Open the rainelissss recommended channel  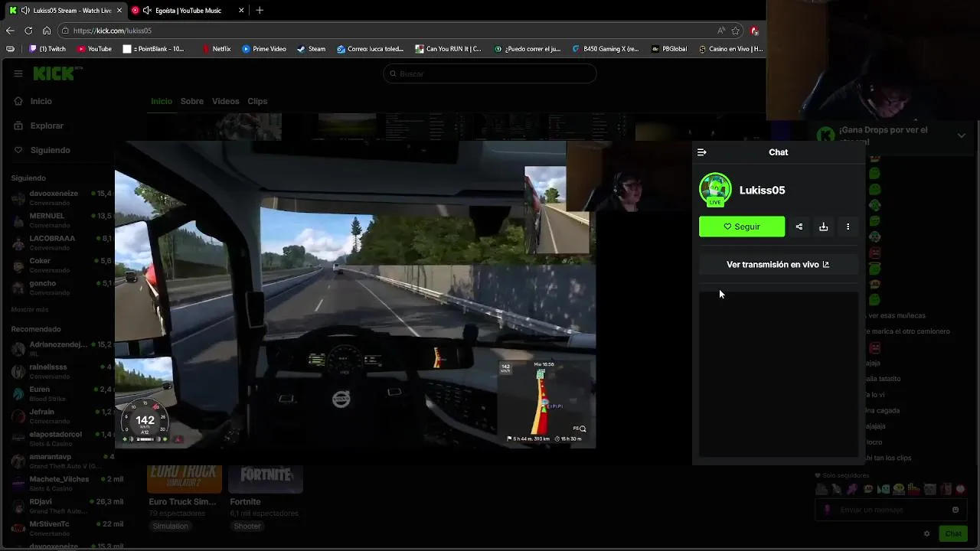(x=61, y=370)
